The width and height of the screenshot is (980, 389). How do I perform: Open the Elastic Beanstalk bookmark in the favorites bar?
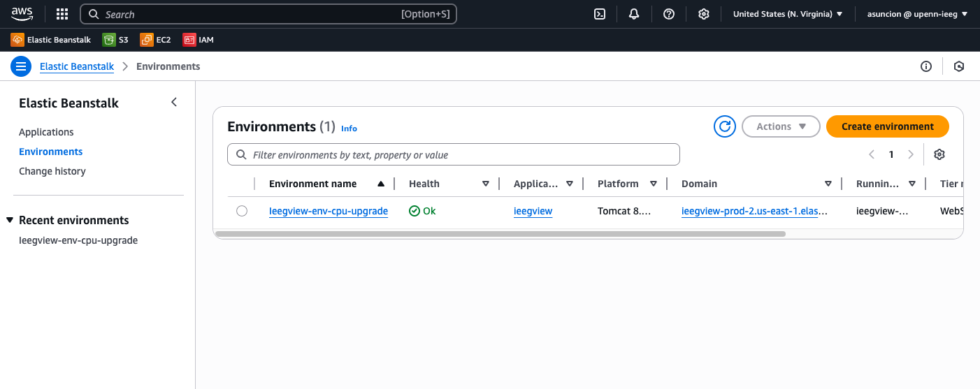click(51, 40)
